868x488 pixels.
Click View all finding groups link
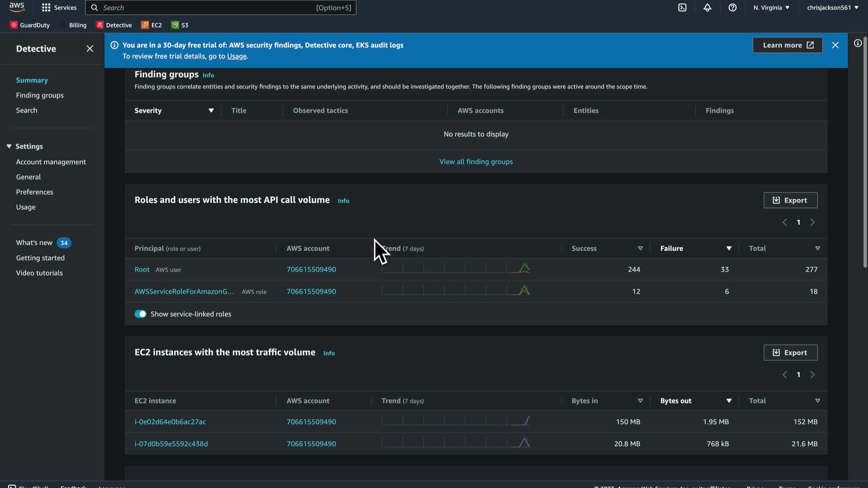tap(476, 162)
